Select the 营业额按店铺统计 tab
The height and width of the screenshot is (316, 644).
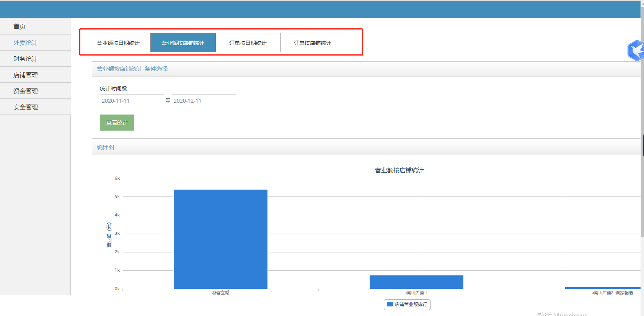pyautogui.click(x=183, y=43)
